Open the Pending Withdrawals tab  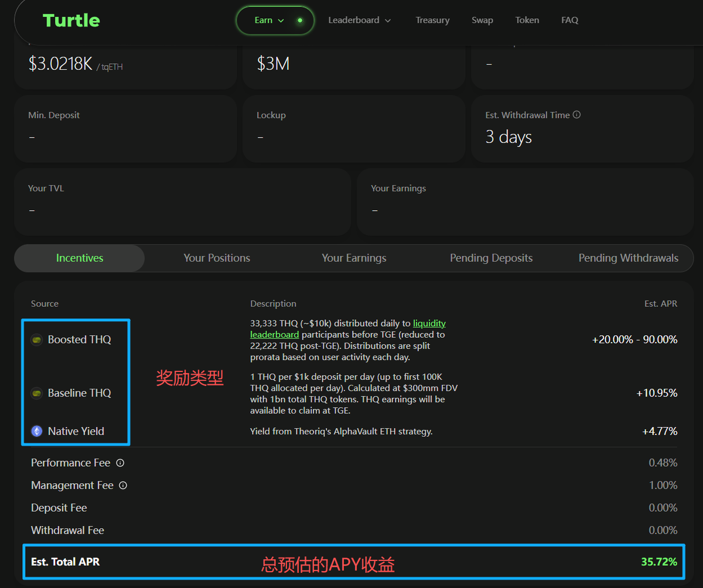point(628,258)
